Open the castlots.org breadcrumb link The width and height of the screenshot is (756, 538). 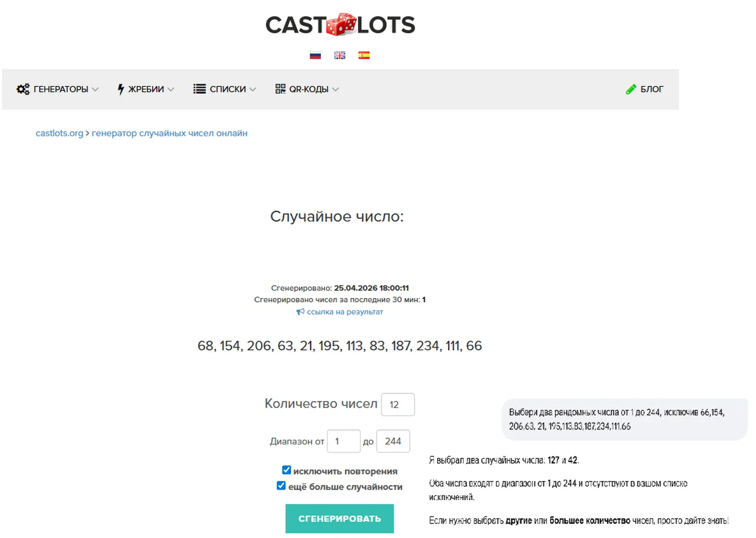(59, 133)
